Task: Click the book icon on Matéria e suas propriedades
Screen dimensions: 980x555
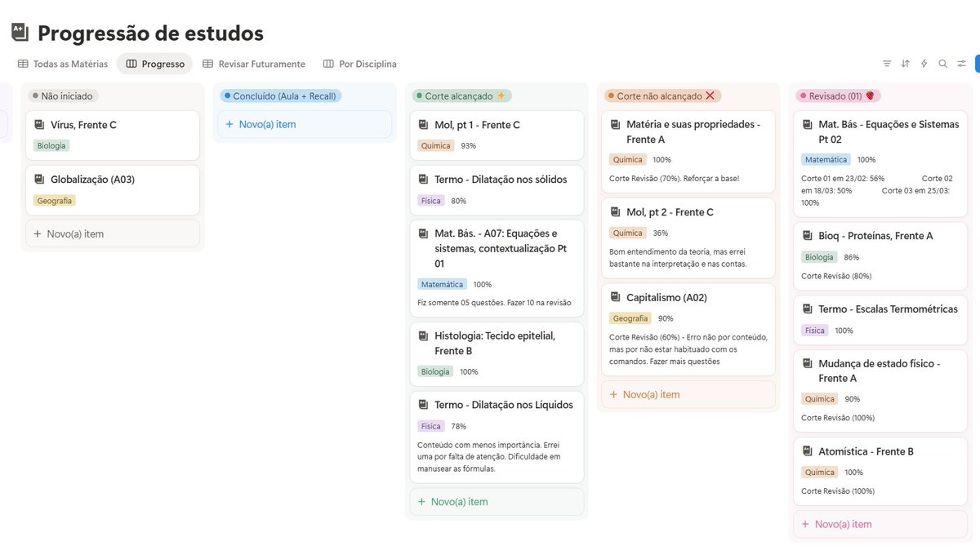Action: pyautogui.click(x=615, y=125)
